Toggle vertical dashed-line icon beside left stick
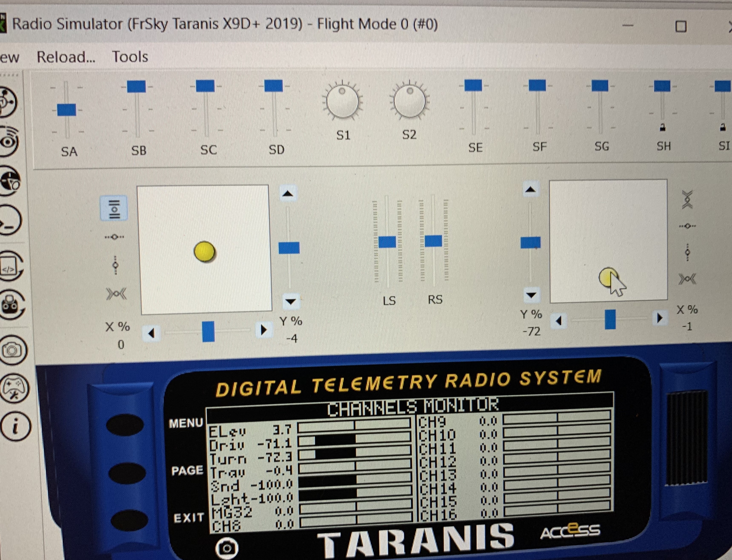This screenshot has width=732, height=560. [115, 265]
